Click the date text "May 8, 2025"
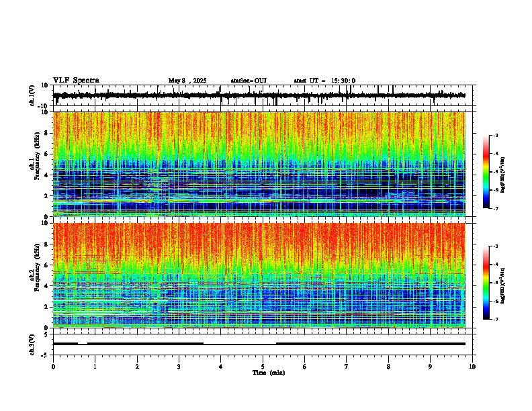This screenshot has width=532, height=411. 187,81
